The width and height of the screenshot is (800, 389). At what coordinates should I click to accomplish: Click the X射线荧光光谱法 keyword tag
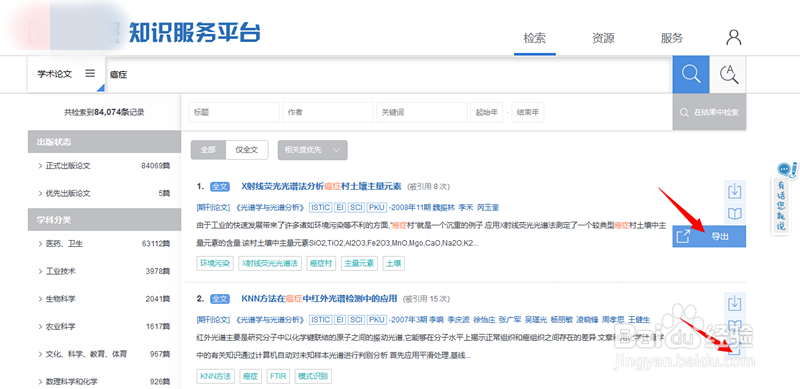tap(270, 263)
